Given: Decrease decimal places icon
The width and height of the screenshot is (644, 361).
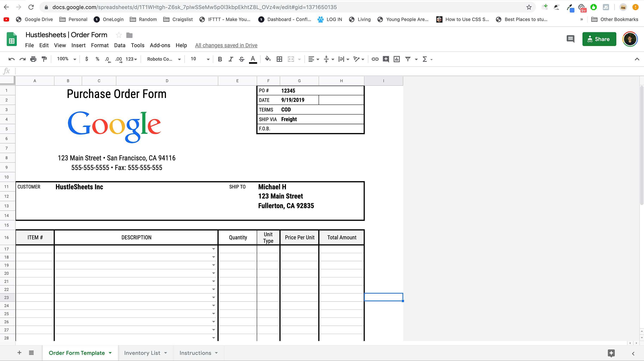Looking at the screenshot, I should tap(108, 60).
